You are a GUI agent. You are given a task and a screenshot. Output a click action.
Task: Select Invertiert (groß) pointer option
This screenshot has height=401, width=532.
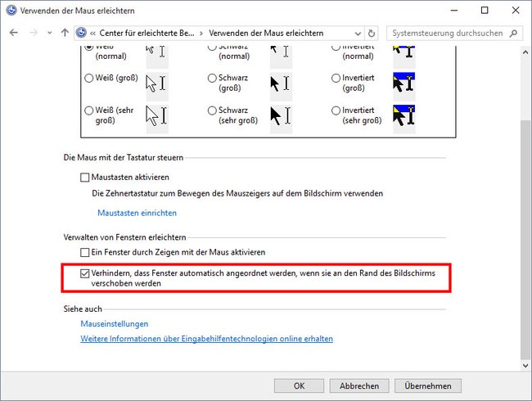coord(336,78)
